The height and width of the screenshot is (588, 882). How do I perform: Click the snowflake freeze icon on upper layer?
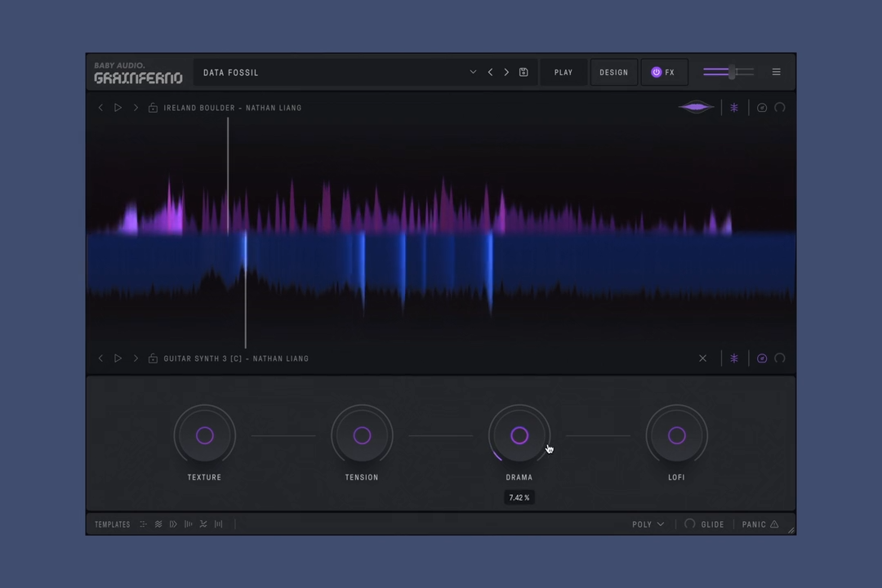click(734, 108)
